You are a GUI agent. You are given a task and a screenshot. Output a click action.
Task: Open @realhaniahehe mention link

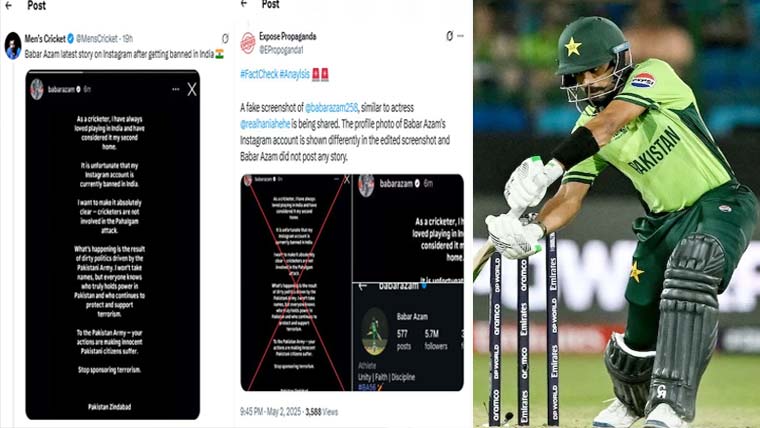click(x=265, y=124)
